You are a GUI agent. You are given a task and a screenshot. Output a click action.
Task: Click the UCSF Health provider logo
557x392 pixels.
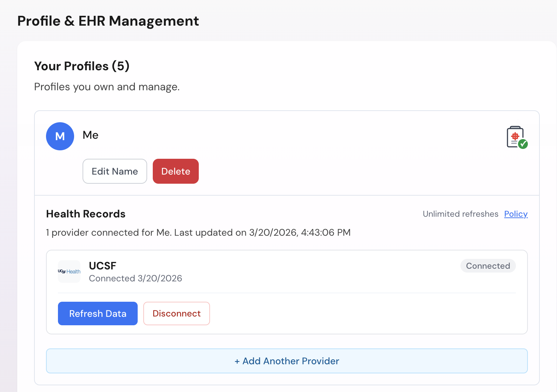point(69,272)
